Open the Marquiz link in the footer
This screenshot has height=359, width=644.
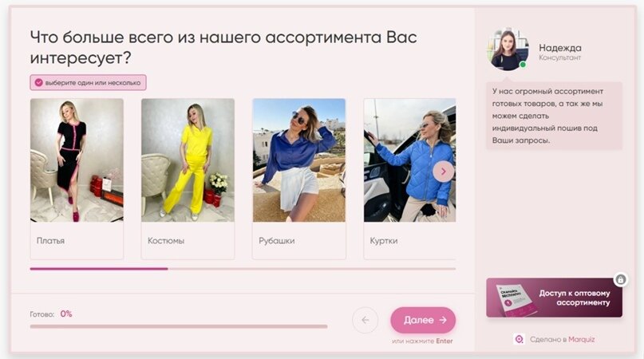coord(582,339)
